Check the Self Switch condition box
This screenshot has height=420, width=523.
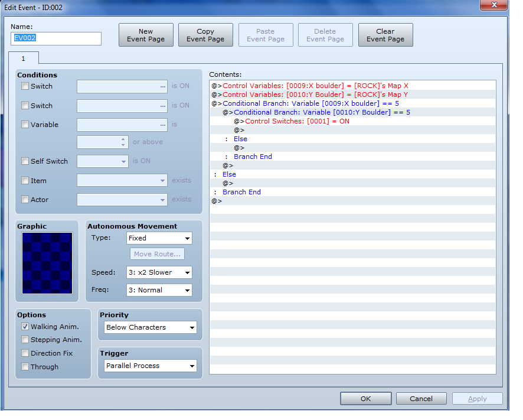click(25, 161)
